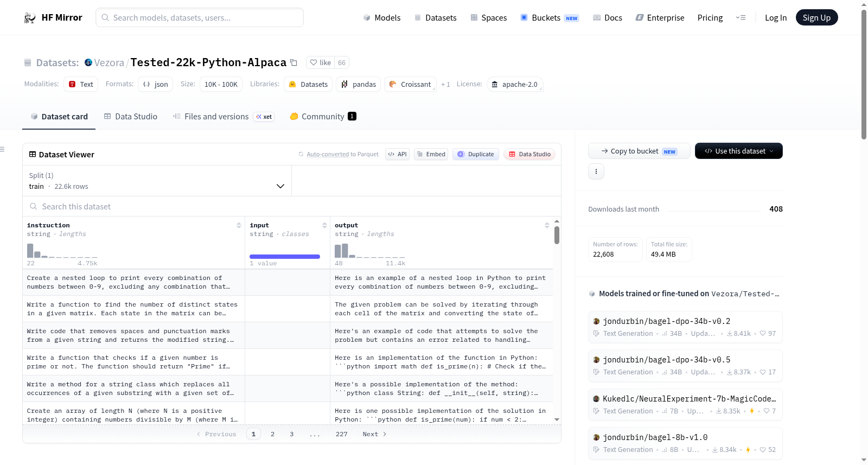Screen dimensions: 868x465
Task: Open jondurbin/bagel-dpo-34b-v0.5 model card
Action: click(x=685, y=366)
